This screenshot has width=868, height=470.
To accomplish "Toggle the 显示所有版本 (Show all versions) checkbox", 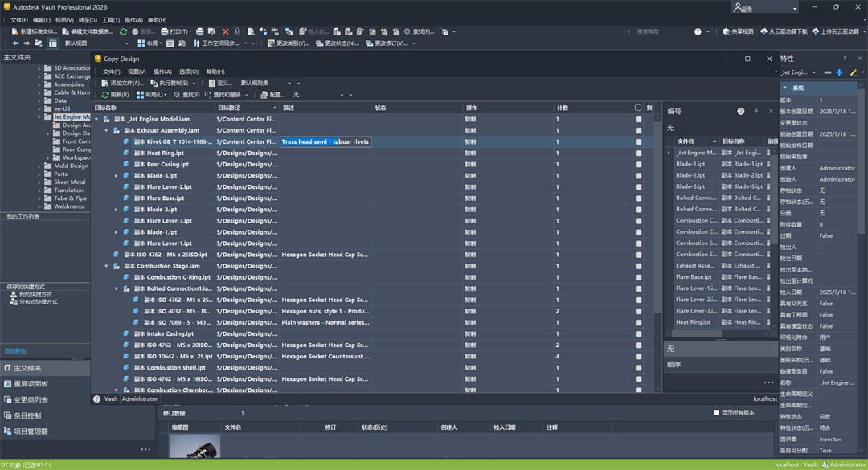I will pyautogui.click(x=716, y=413).
